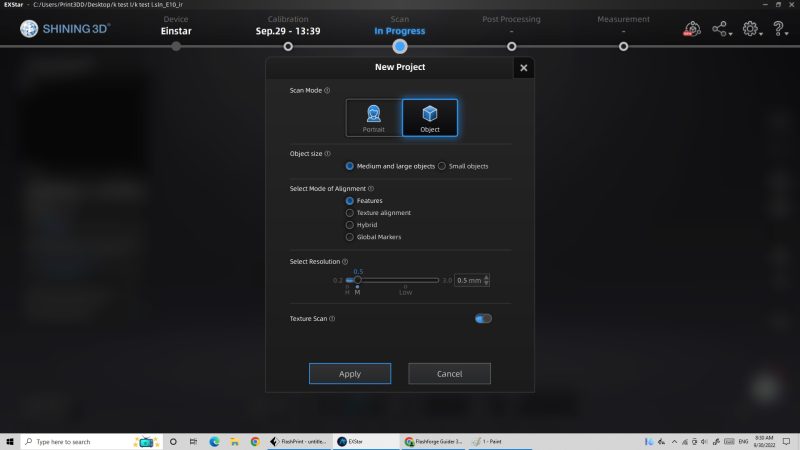Go to the Calibration workflow step
Viewport: 800px width, 450px height.
(x=288, y=46)
